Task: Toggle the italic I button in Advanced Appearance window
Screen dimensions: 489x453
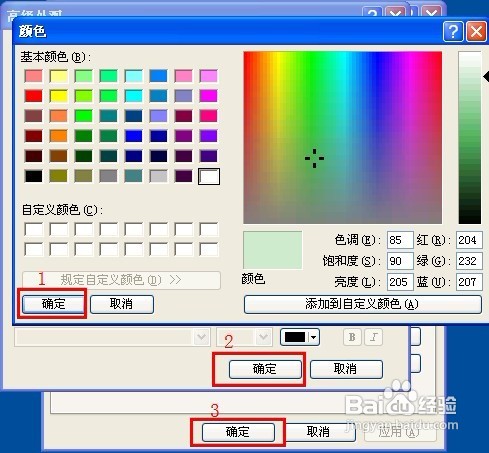Action: point(374,337)
